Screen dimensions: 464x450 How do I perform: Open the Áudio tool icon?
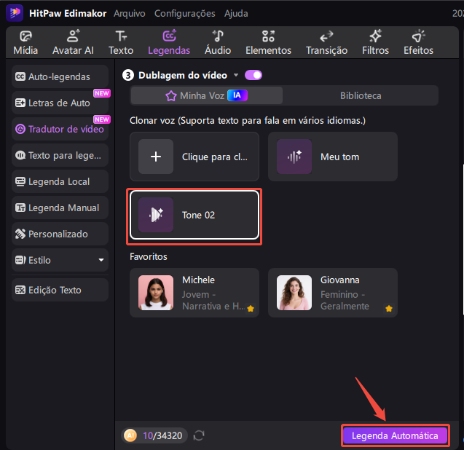tap(218, 36)
